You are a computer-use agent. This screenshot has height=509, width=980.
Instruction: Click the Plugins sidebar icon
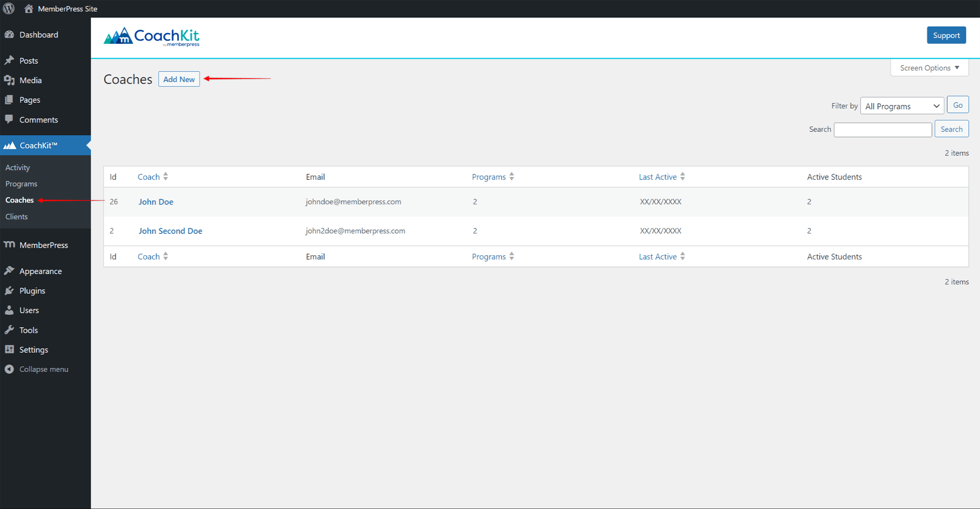coord(10,290)
